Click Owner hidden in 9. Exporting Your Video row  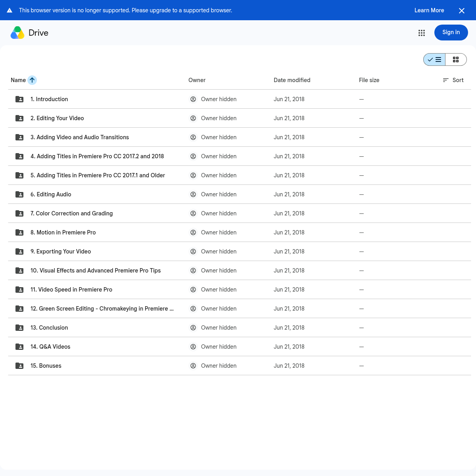(x=219, y=251)
